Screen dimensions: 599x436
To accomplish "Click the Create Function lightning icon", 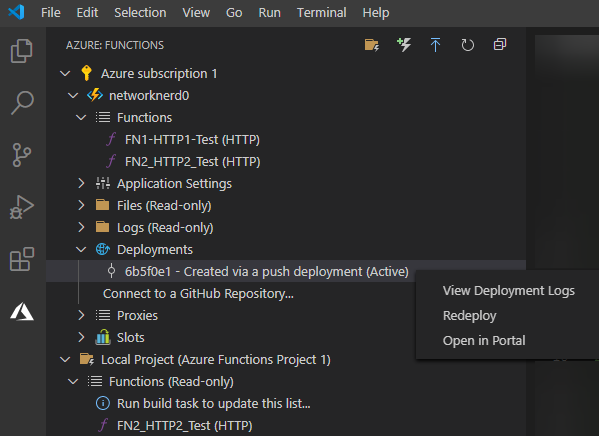I will (404, 45).
